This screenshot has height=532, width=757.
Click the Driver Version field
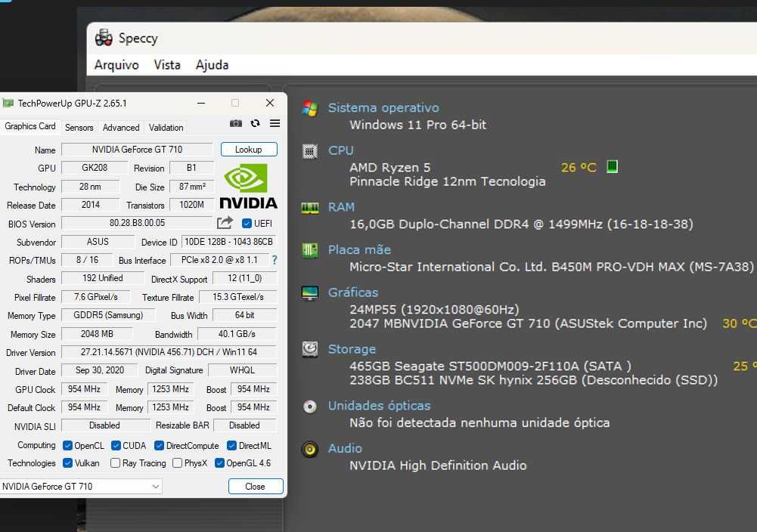click(169, 352)
